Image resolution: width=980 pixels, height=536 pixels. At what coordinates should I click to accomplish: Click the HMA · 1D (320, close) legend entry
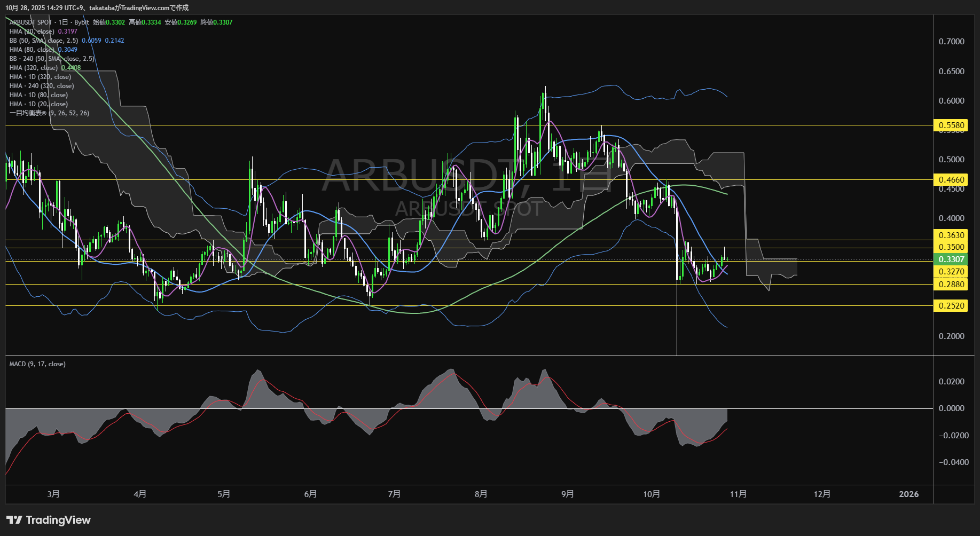[x=40, y=77]
